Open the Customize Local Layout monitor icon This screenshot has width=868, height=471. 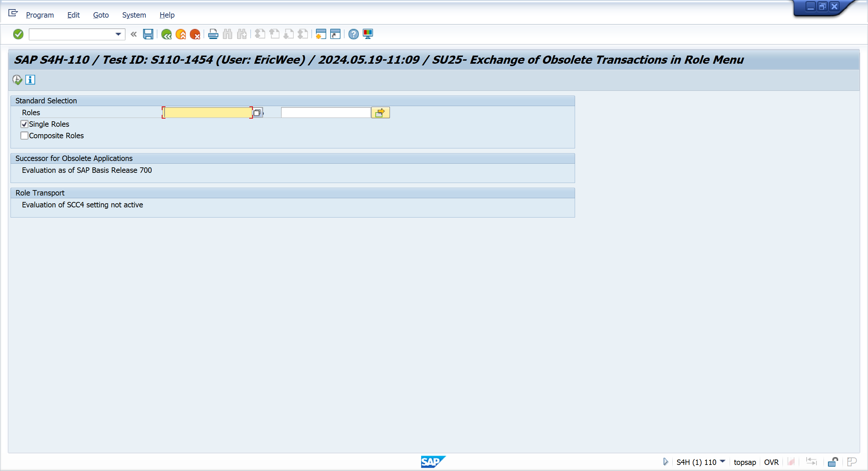click(368, 34)
